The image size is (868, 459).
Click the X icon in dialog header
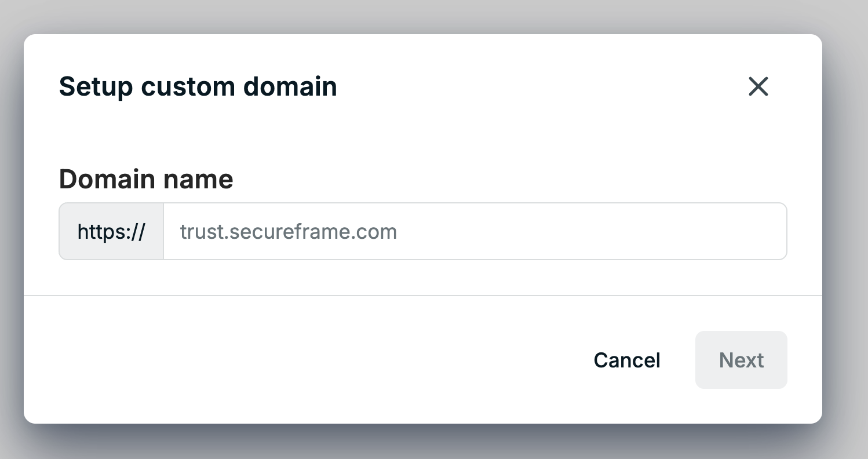(758, 86)
